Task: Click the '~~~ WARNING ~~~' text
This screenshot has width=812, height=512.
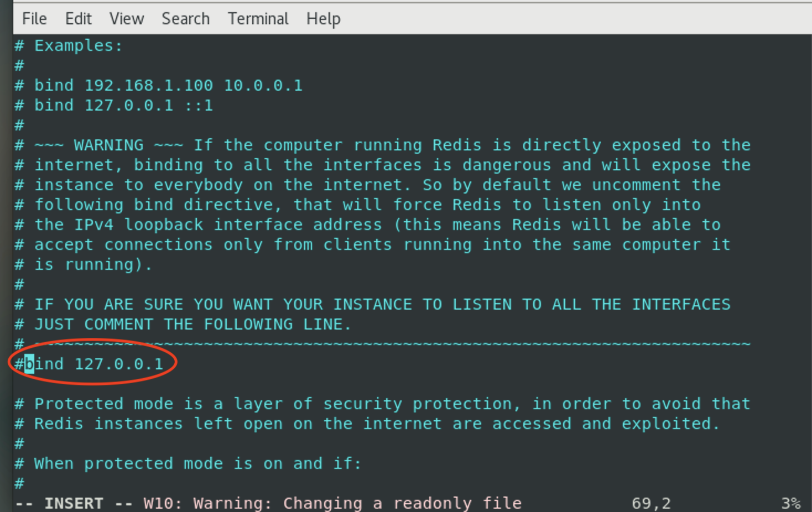Action: (x=108, y=145)
